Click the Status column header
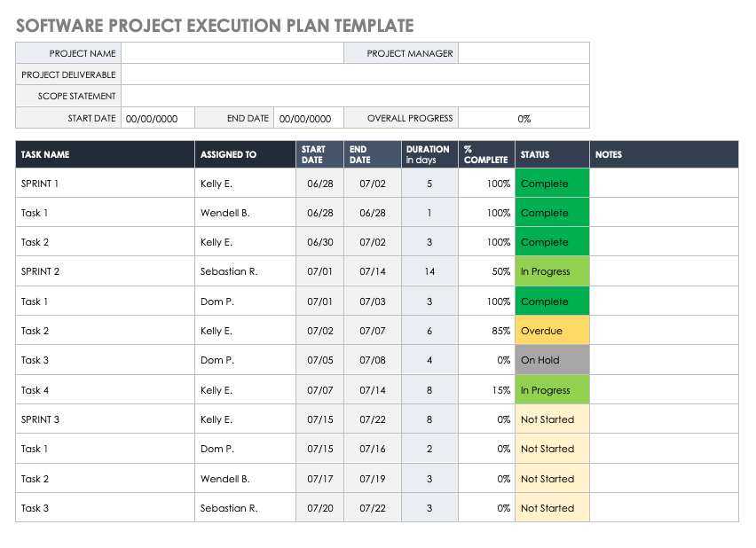 coord(552,154)
